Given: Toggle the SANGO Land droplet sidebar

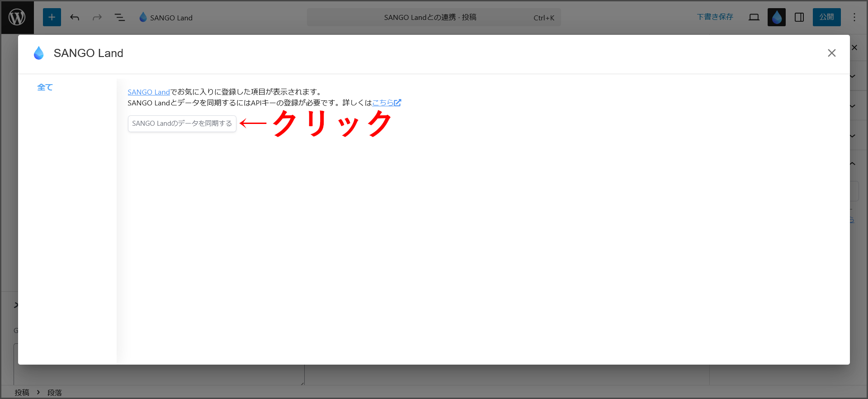Looking at the screenshot, I should point(777,17).
